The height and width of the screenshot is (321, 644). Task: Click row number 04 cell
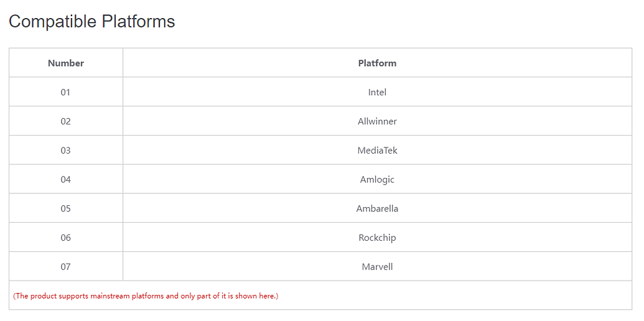(x=66, y=180)
